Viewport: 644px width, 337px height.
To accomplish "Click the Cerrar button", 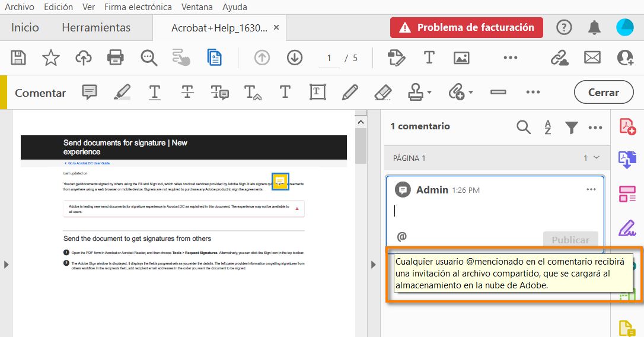I will pos(604,93).
